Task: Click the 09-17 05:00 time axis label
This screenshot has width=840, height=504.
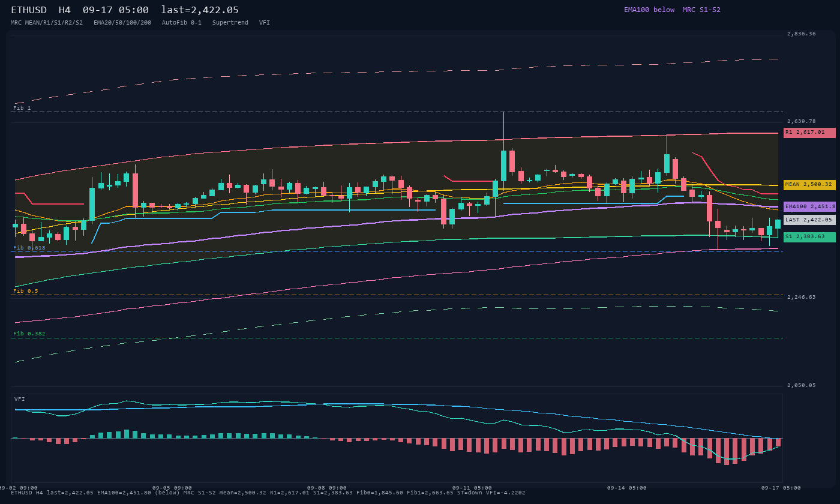Action: [781, 488]
